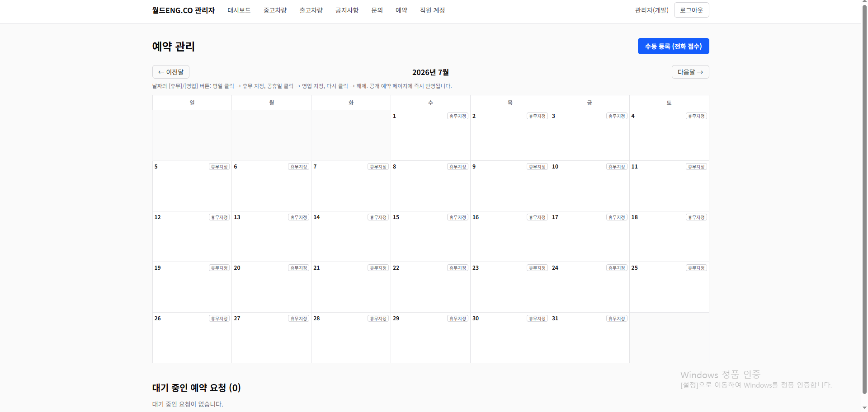This screenshot has height=412, width=868.
Task: Designate July 13 as closed via 휴무지정
Action: pos(298,217)
